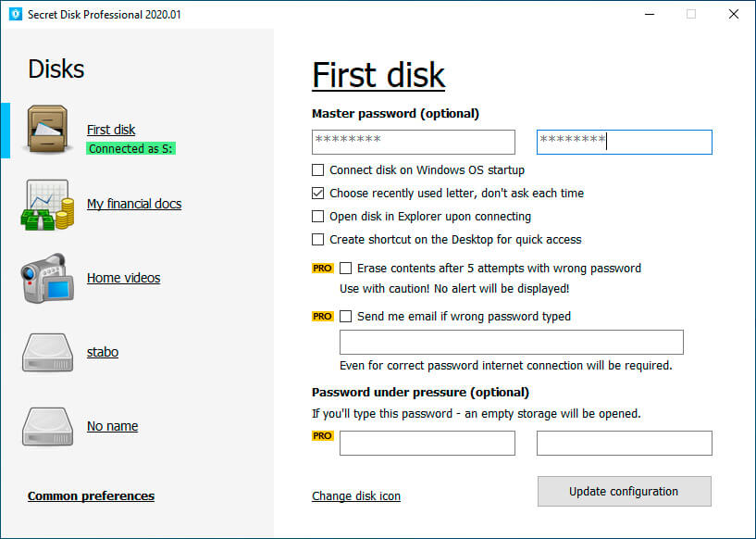Click the Update configuration button
The image size is (756, 539).
coord(625,491)
